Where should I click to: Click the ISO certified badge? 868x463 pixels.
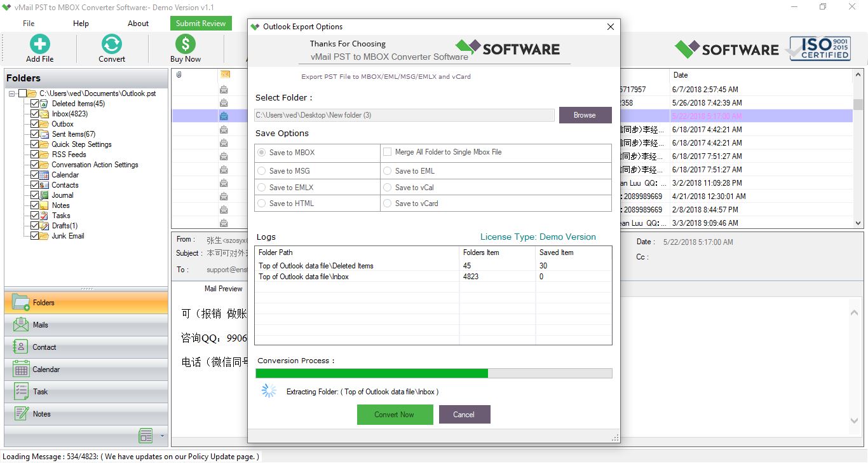[x=820, y=48]
